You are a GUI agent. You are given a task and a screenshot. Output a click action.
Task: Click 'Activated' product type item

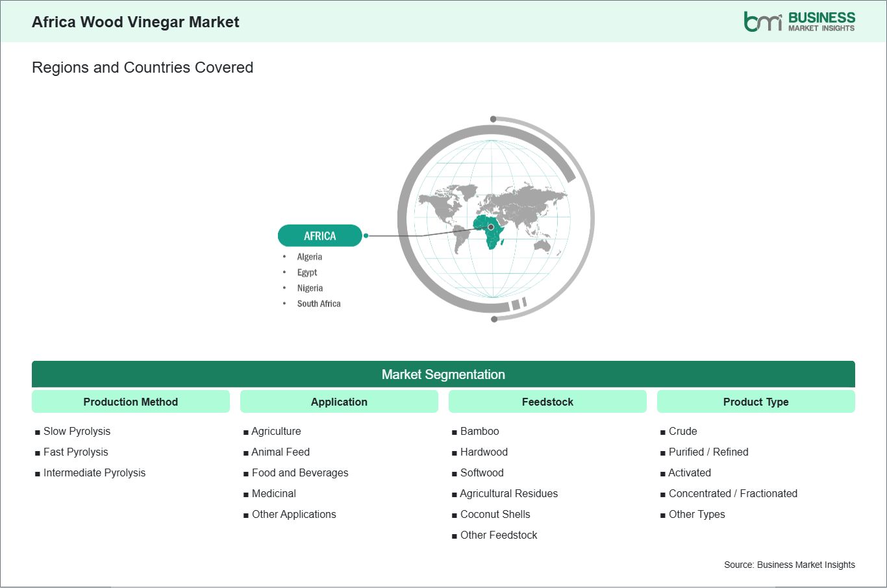690,472
